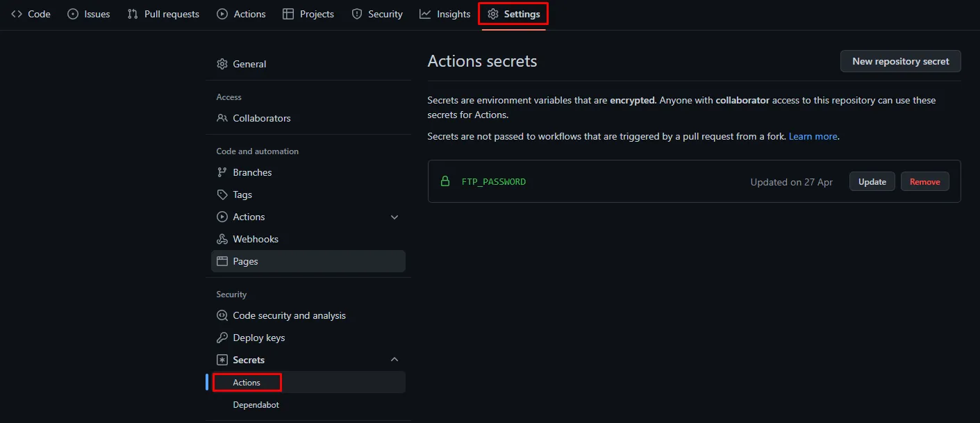Click the webhook icon beside Webhooks

coord(222,239)
